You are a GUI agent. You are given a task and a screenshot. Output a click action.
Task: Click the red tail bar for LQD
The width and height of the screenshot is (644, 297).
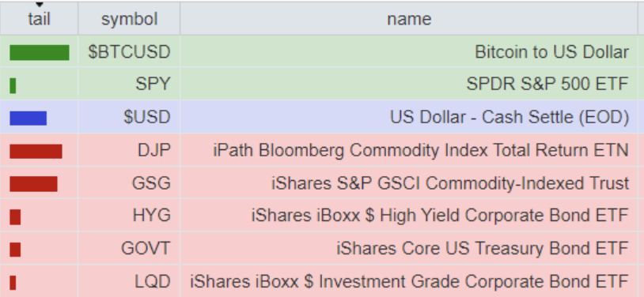pos(13,283)
